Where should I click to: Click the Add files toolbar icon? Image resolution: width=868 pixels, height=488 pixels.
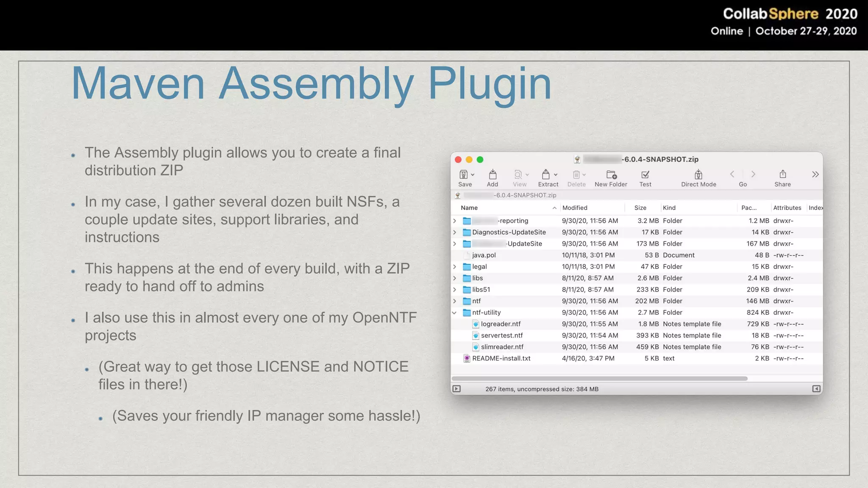[492, 175]
